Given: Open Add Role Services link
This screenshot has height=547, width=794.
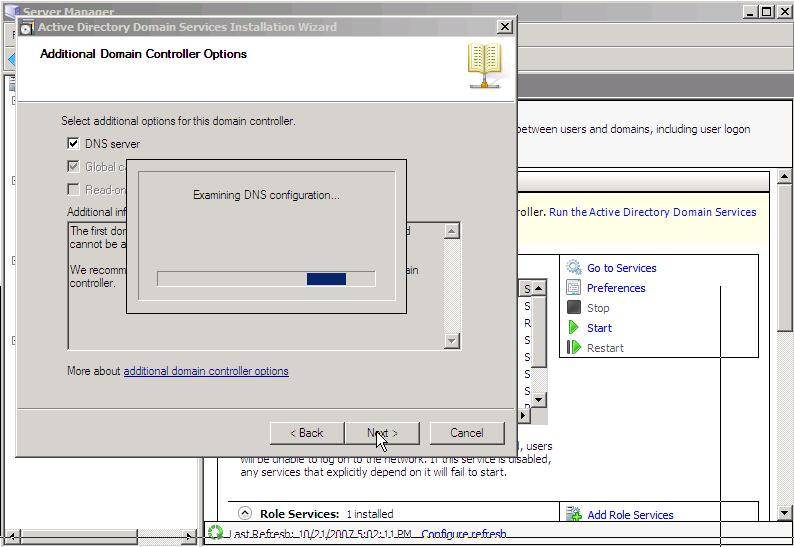Looking at the screenshot, I should click(x=630, y=515).
